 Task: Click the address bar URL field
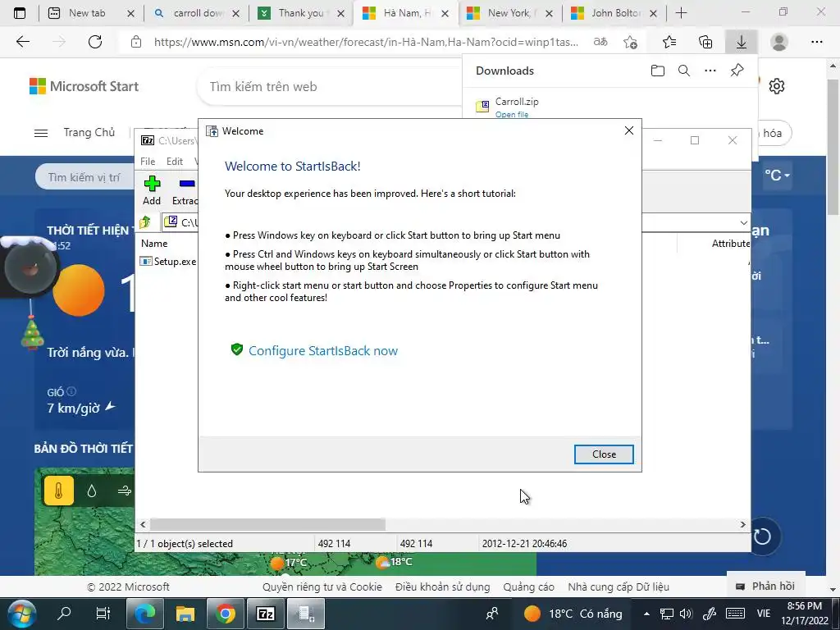point(366,42)
